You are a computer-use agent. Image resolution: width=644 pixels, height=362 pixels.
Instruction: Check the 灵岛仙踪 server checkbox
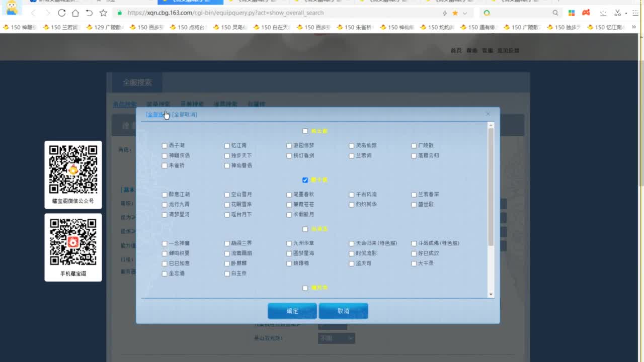tap(352, 146)
